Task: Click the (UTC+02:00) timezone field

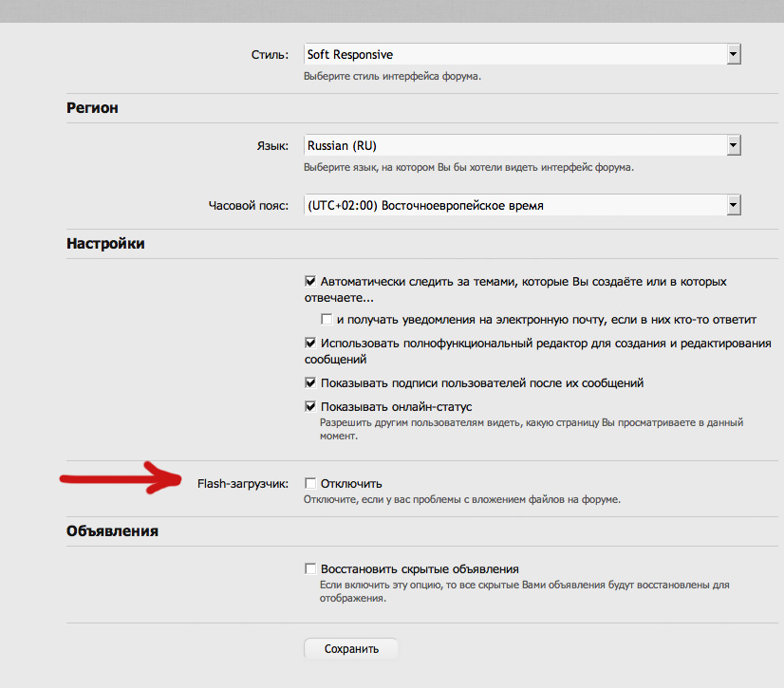Action: point(513,205)
